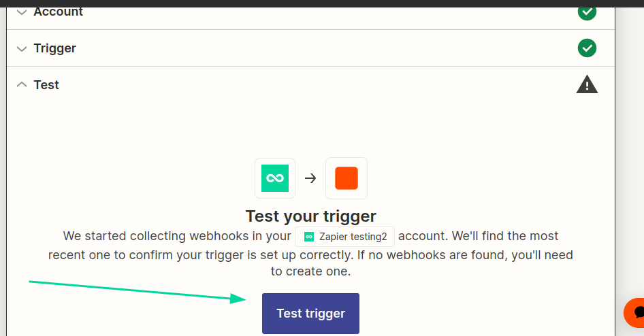The height and width of the screenshot is (336, 644).
Task: Click the small icon in the Zapier testing2 chip
Action: coord(309,237)
